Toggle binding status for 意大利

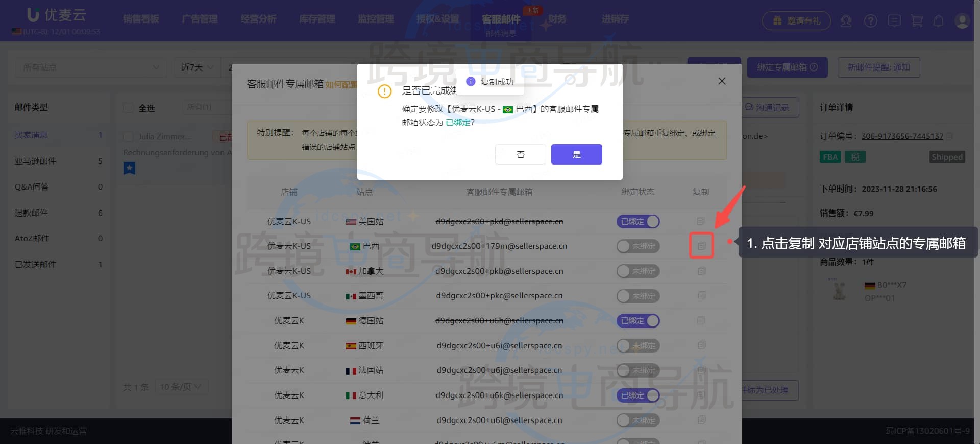pyautogui.click(x=638, y=395)
